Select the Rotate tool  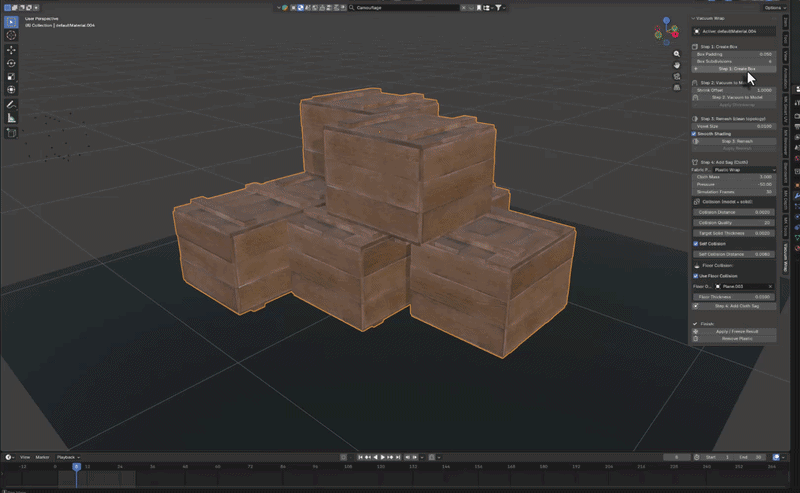tap(11, 63)
